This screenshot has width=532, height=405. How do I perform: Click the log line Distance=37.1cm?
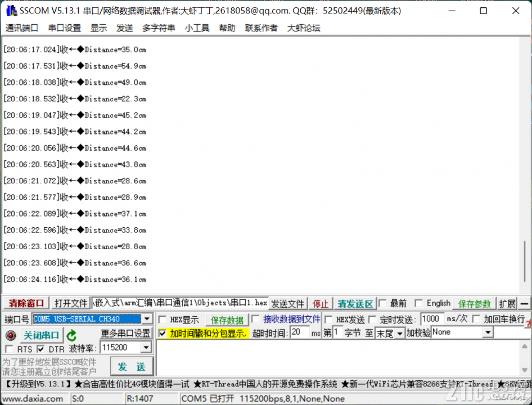click(75, 214)
